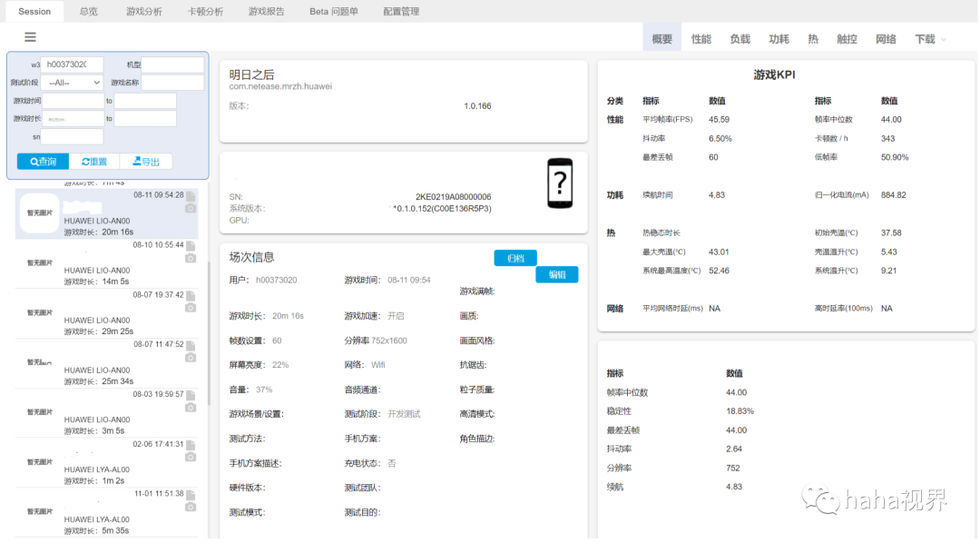This screenshot has width=980, height=543.
Task: Select the HUAWEI LYA-AL00 session lasting 5m 35s
Action: [x=107, y=512]
